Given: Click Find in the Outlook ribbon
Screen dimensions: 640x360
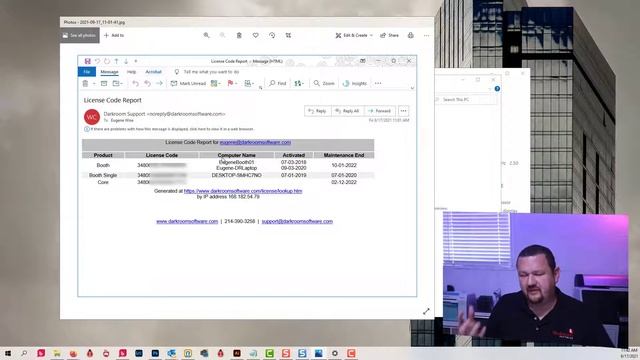Looking at the screenshot, I should click(x=278, y=83).
